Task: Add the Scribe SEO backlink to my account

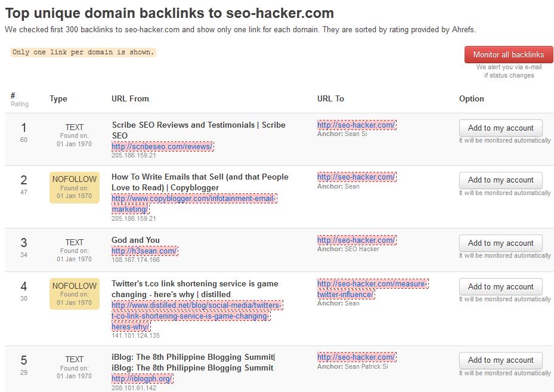Action: (500, 128)
